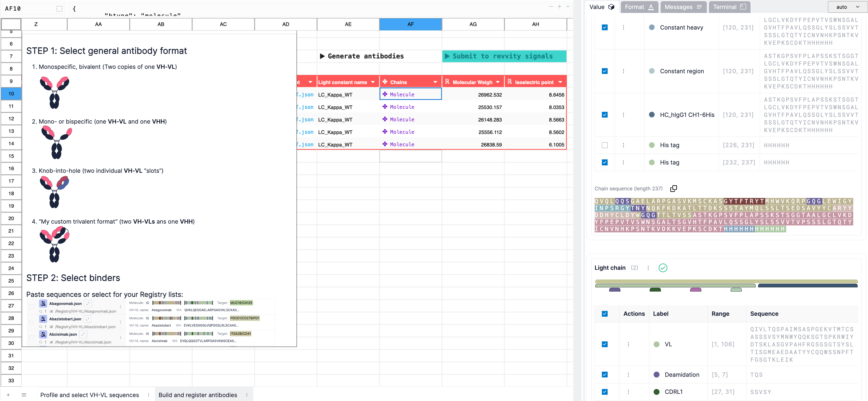Viewport: 868px width, 401px height.
Task: Select isoelectric point cell 6.1005
Action: [x=535, y=144]
